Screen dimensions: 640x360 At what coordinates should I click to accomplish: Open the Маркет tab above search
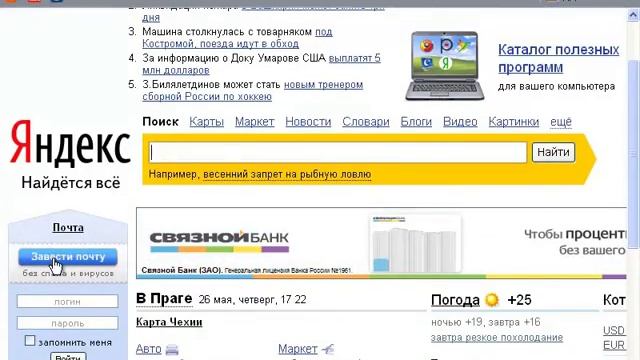pos(254,122)
